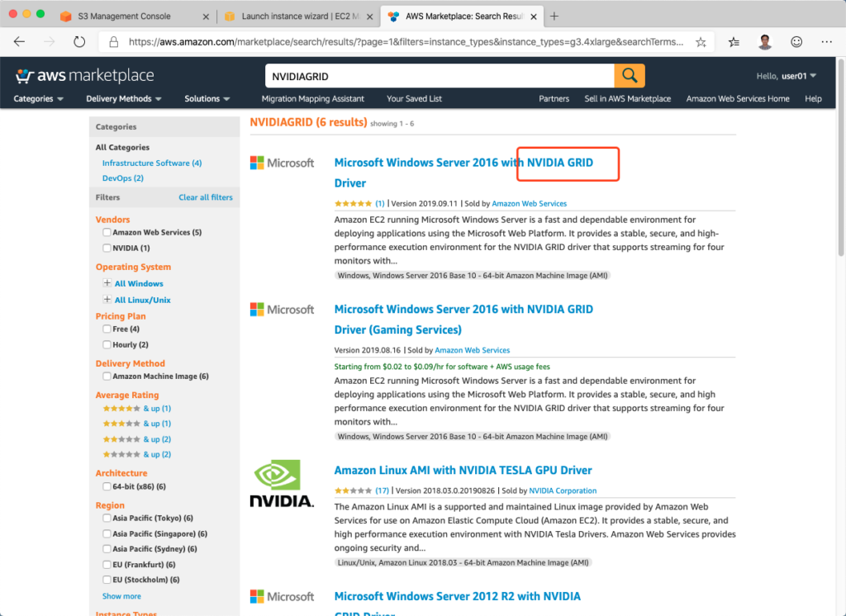
Task: Expand the All Windows operating system filter
Action: [107, 283]
